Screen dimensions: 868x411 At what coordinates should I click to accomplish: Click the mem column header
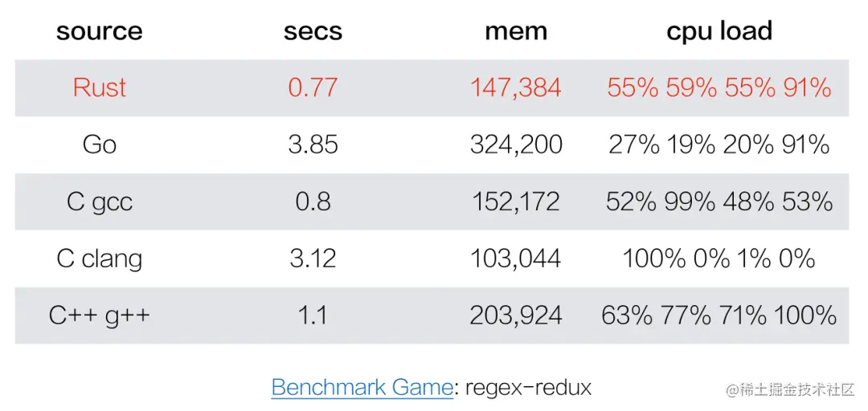tap(516, 31)
